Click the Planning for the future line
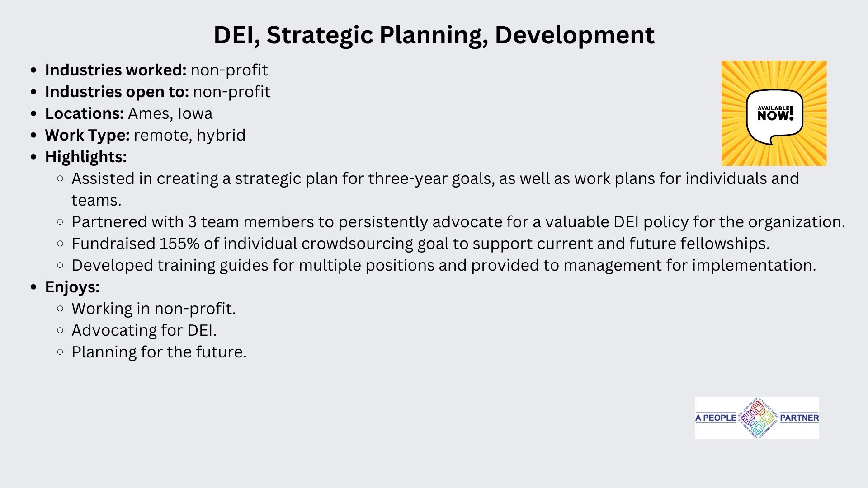The image size is (868, 488). pos(159,352)
